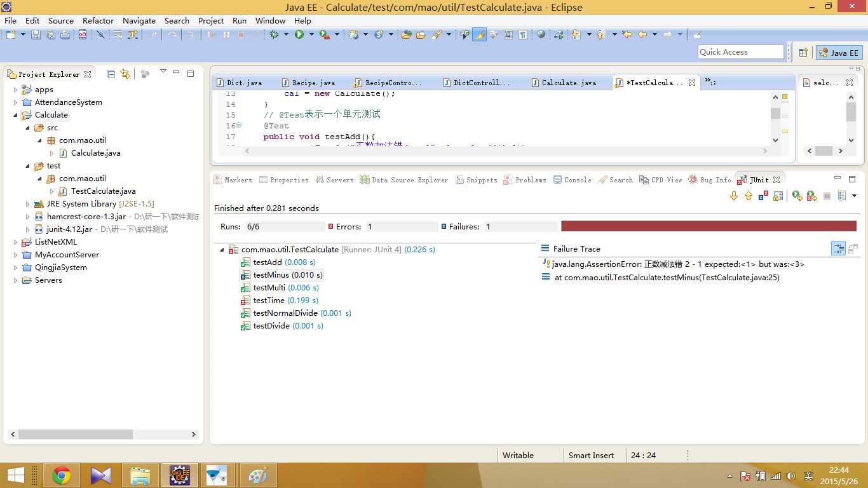
Task: Show hidden editor tabs list
Action: click(710, 82)
